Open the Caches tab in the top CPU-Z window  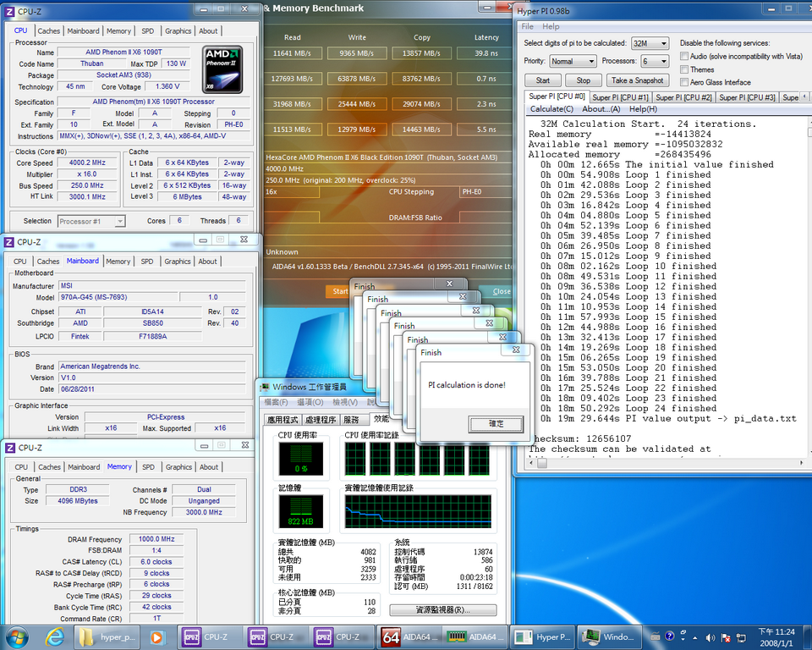pos(49,31)
